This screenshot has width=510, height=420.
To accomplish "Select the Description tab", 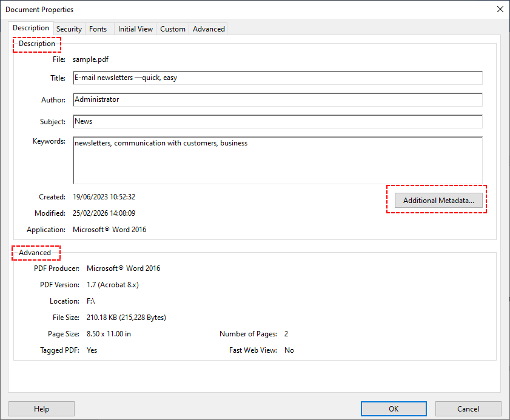I will pos(30,28).
